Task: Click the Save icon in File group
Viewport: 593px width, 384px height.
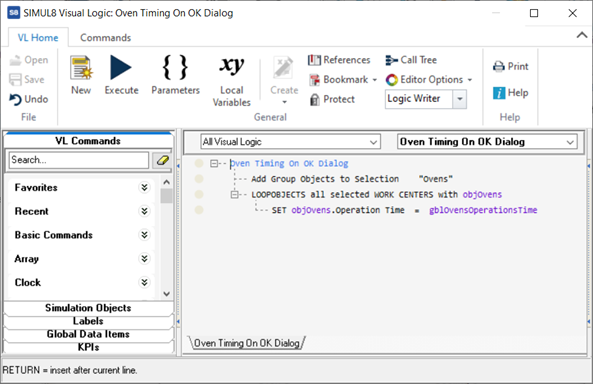Action: point(15,80)
